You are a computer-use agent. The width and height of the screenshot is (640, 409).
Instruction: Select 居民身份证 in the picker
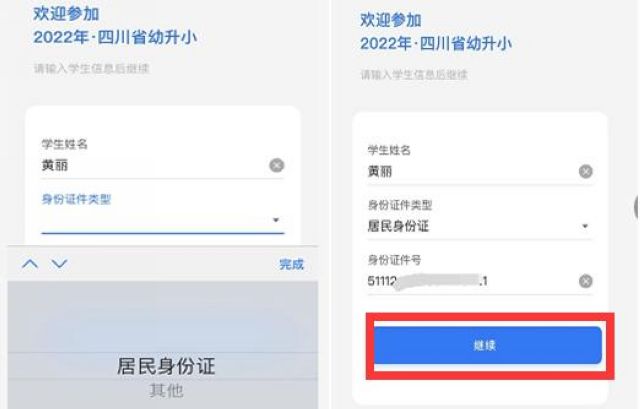coord(166,366)
